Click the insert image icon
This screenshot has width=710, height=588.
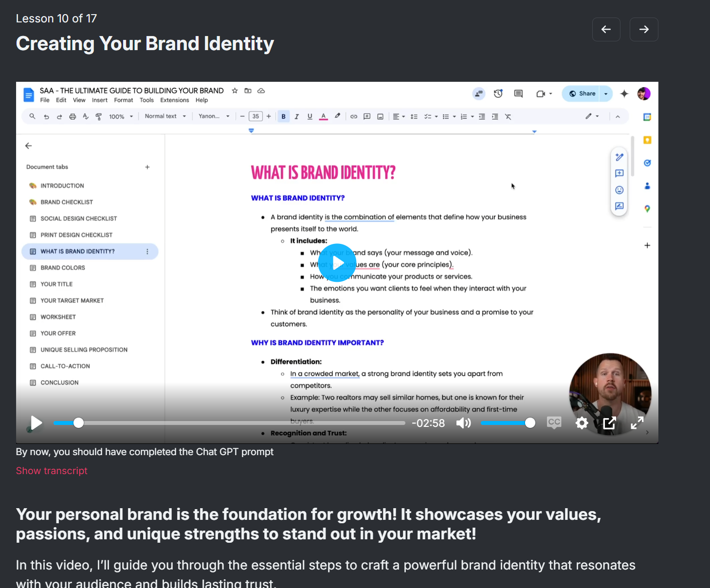coord(380,116)
